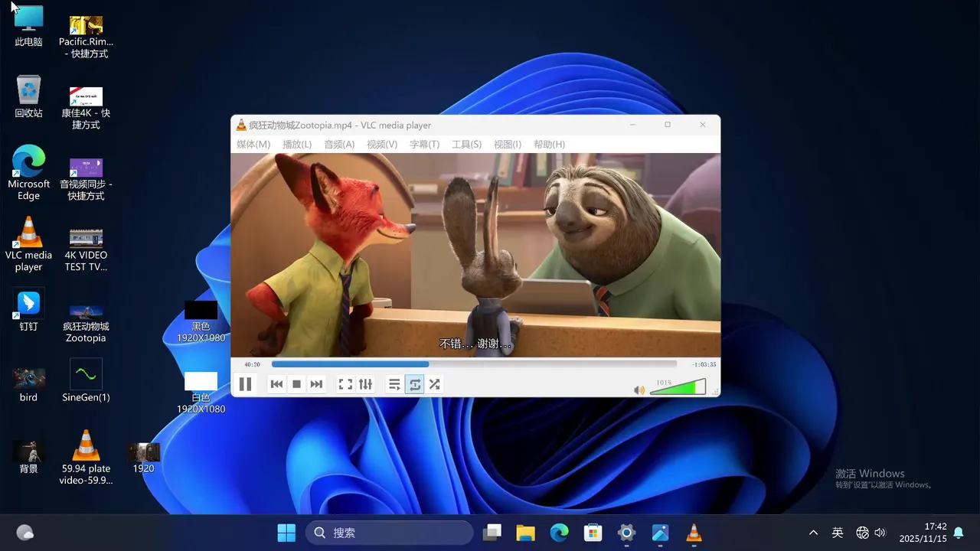The height and width of the screenshot is (551, 980).
Task: Toggle loop/repeat mode in VLC
Action: coord(414,384)
